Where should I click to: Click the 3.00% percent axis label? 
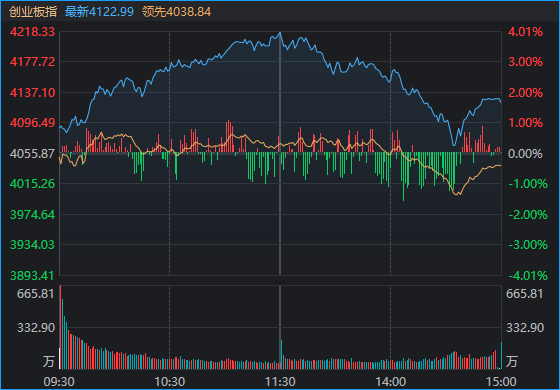(525, 62)
